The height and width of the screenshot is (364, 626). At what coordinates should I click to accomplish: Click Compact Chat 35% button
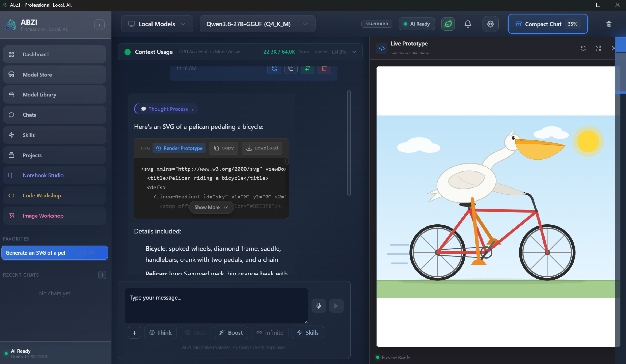[548, 24]
